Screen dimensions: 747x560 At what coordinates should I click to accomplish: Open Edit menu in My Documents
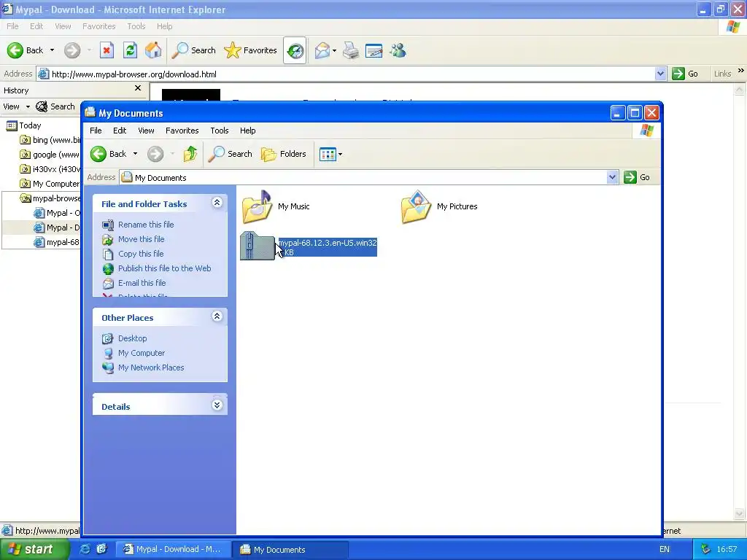coord(120,131)
